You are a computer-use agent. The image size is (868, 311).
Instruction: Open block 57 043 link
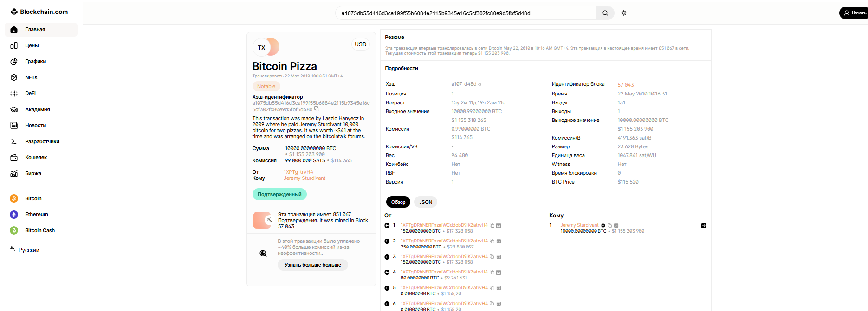point(625,85)
